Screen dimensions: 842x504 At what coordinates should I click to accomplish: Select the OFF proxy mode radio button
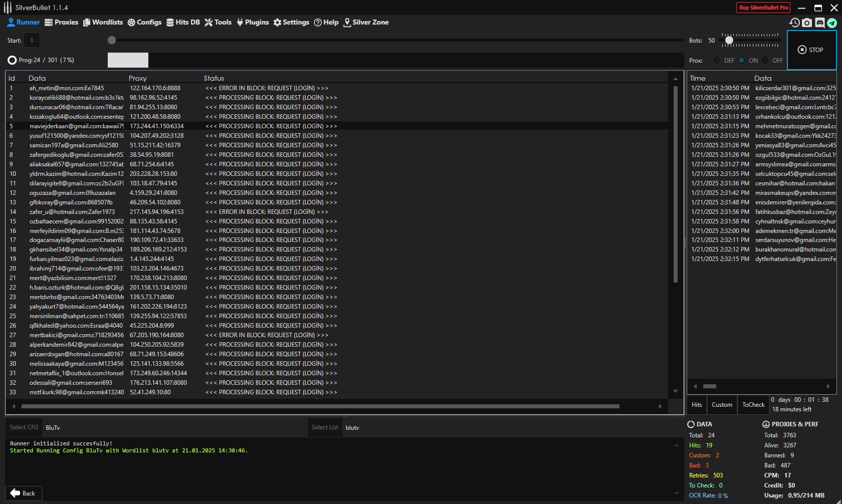tap(765, 60)
